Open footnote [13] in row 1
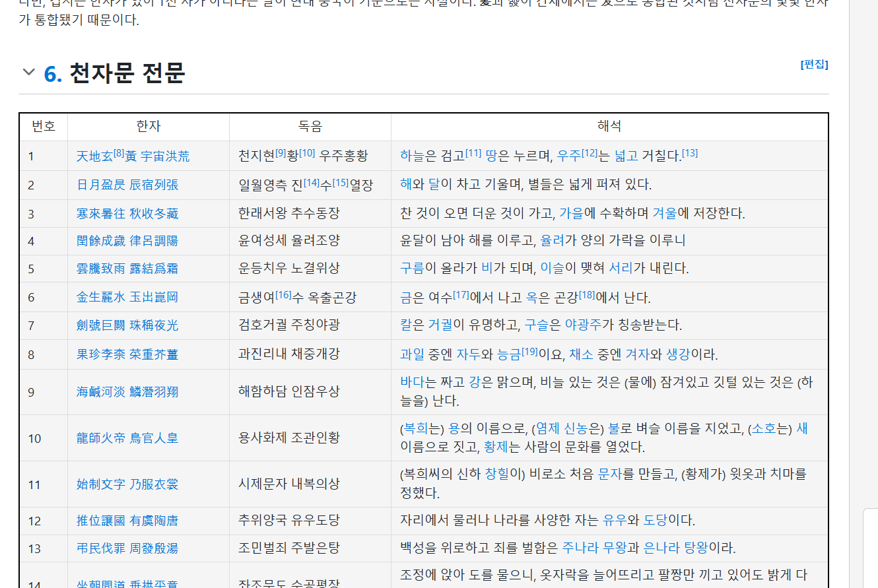Image resolution: width=878 pixels, height=588 pixels. [x=689, y=152]
